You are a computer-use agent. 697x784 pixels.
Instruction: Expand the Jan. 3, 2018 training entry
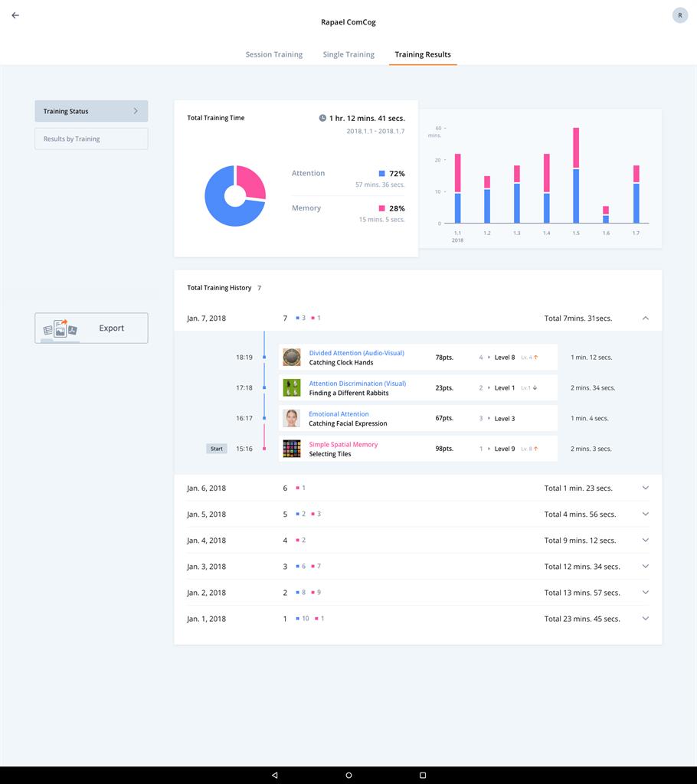tap(645, 567)
